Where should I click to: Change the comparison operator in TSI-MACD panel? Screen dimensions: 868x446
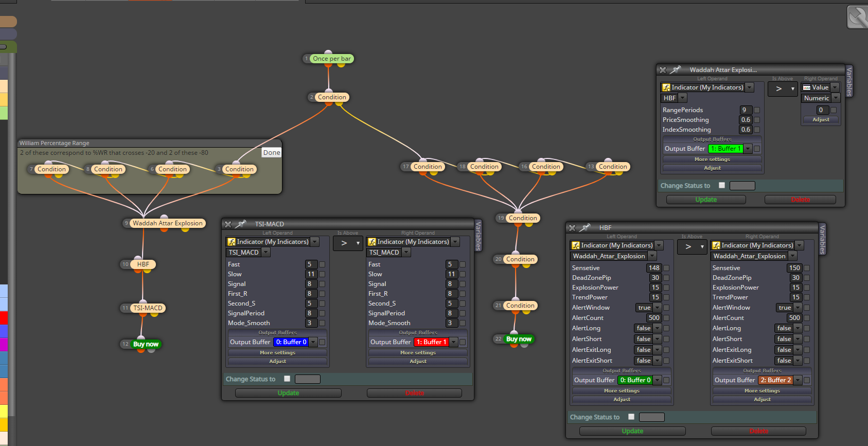348,243
